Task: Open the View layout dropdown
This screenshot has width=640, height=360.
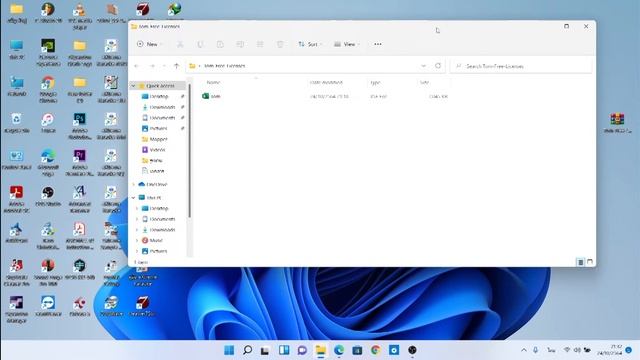Action: [347, 44]
